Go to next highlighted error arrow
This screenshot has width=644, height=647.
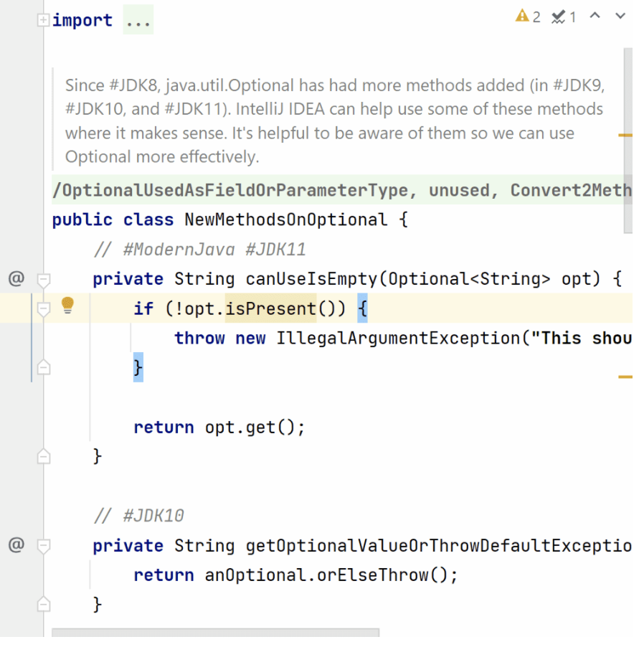click(620, 16)
